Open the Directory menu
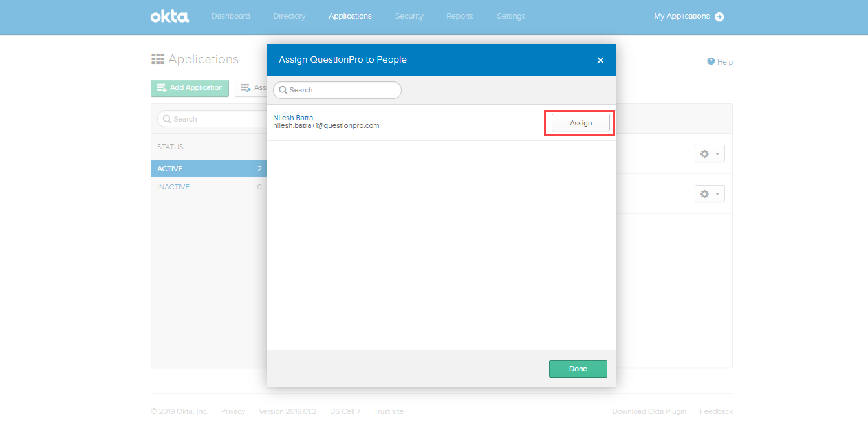This screenshot has height=430, width=868. [x=289, y=16]
